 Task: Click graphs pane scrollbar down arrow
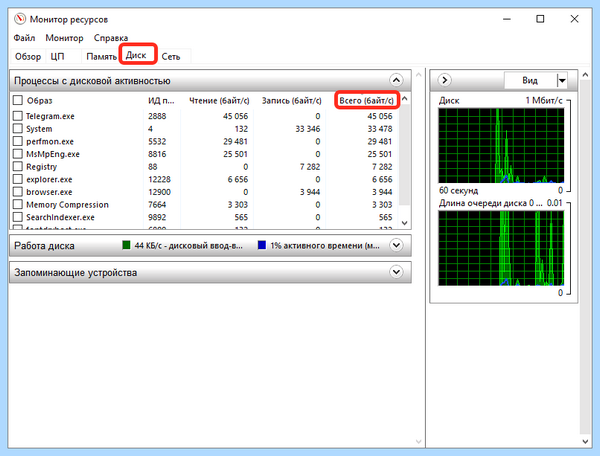coord(585,441)
